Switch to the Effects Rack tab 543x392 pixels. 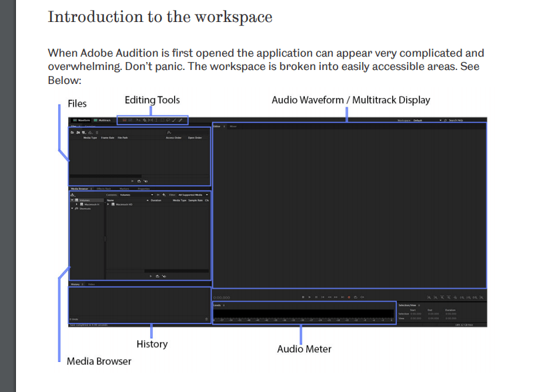coord(103,189)
